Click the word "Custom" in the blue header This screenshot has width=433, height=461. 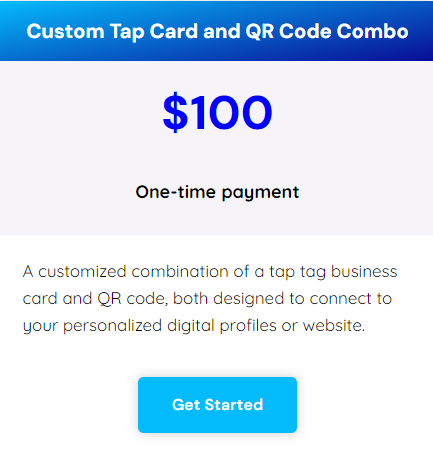[65, 31]
